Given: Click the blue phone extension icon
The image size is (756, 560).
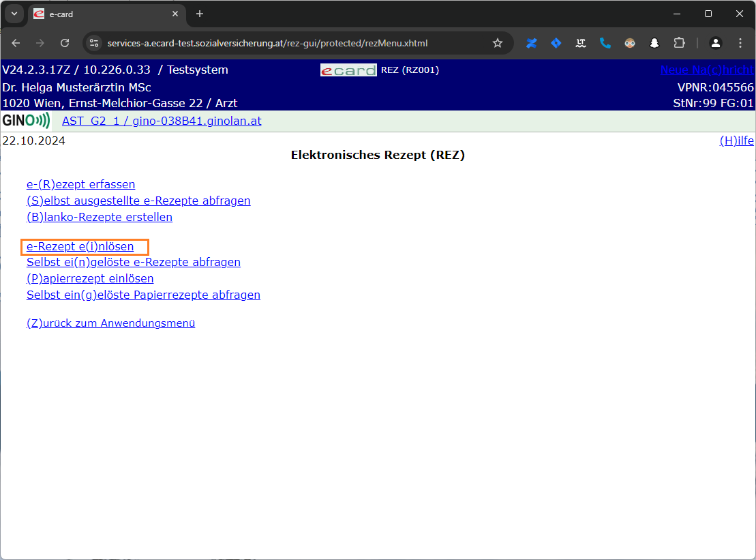Looking at the screenshot, I should point(605,43).
